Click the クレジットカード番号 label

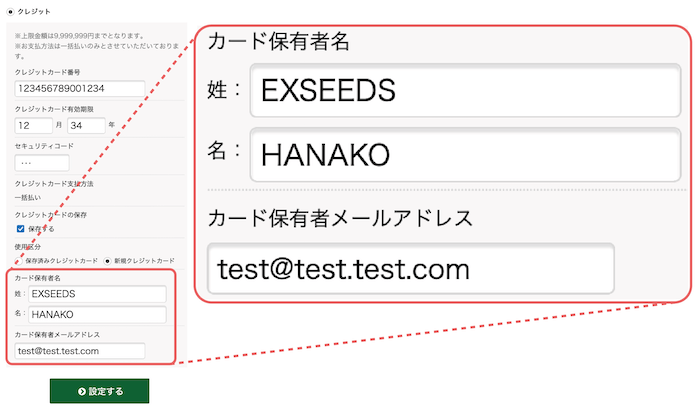click(48, 72)
